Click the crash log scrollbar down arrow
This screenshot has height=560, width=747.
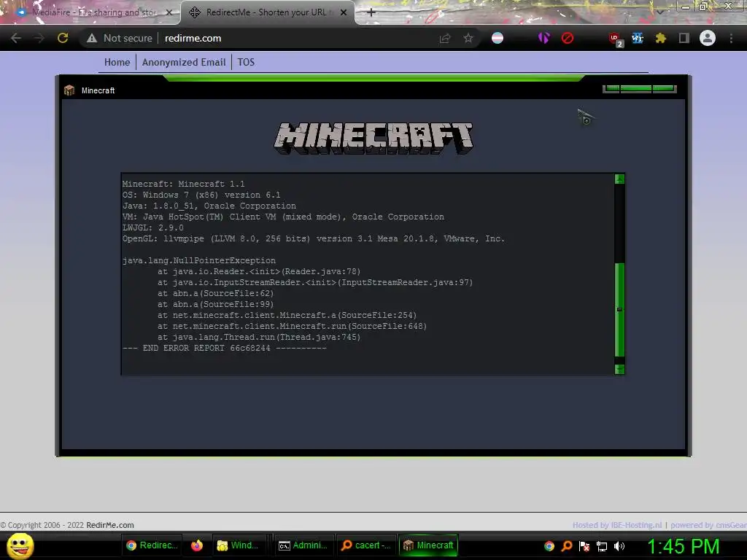619,369
